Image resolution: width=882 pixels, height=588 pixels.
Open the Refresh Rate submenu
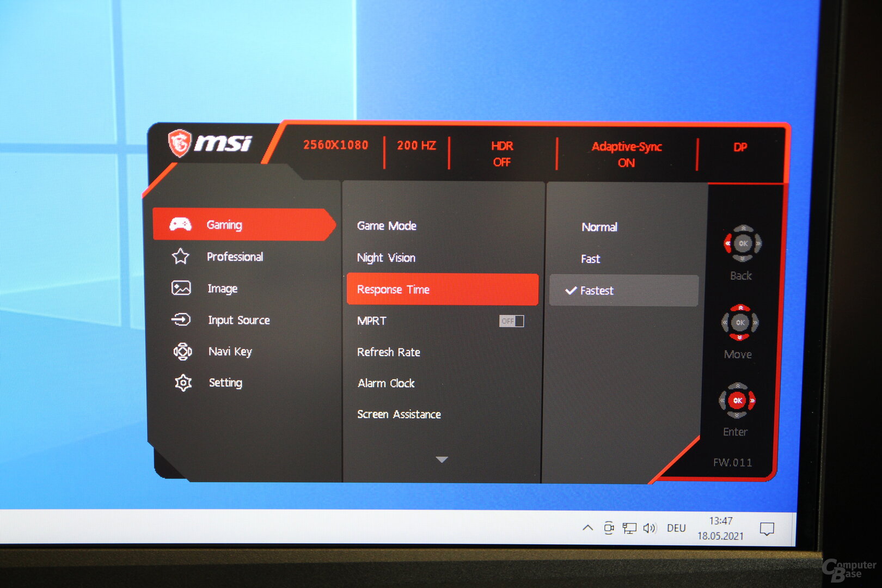pyautogui.click(x=389, y=352)
